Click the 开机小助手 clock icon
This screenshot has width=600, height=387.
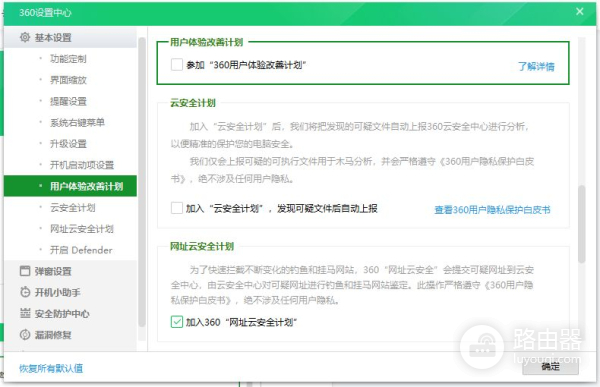click(25, 292)
